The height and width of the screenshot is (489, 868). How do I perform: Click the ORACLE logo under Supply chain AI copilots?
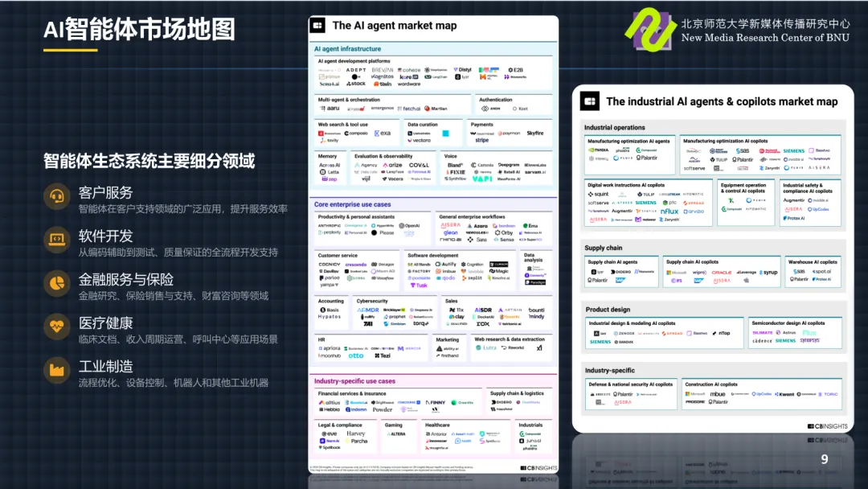coord(721,273)
